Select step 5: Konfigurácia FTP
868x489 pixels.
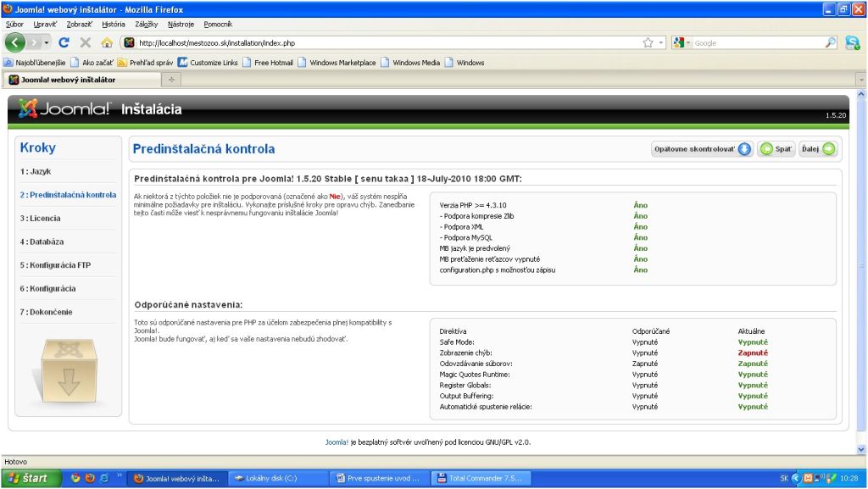point(55,265)
